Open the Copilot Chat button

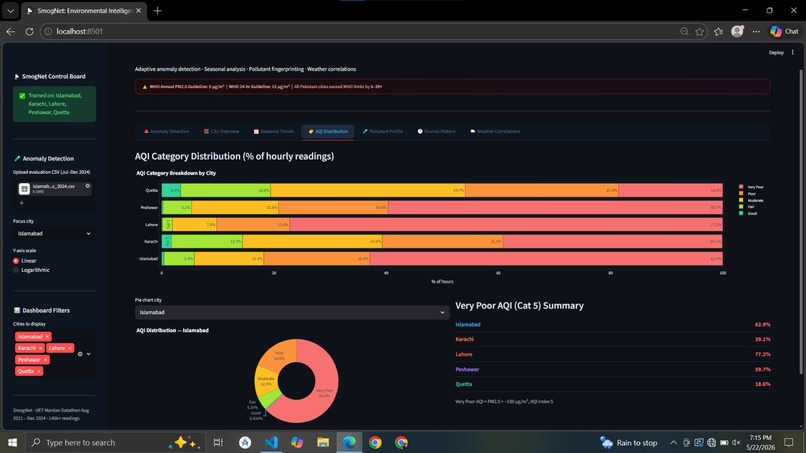[x=784, y=31]
